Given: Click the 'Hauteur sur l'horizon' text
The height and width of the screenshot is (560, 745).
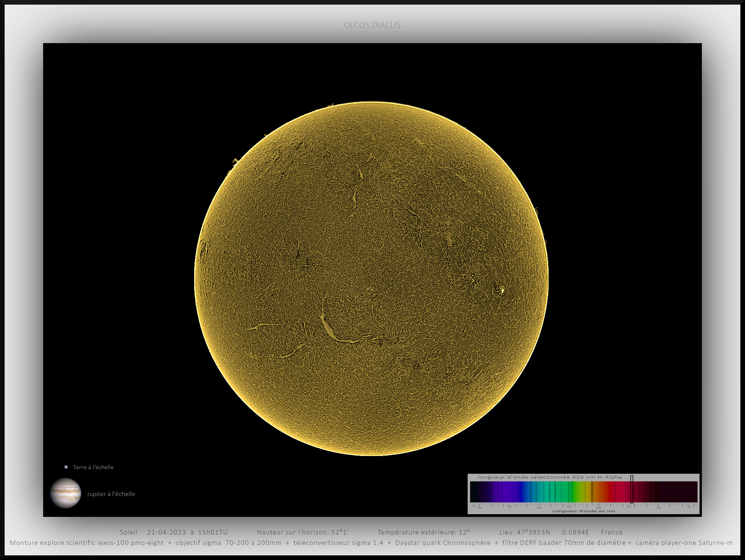Looking at the screenshot, I should [303, 532].
